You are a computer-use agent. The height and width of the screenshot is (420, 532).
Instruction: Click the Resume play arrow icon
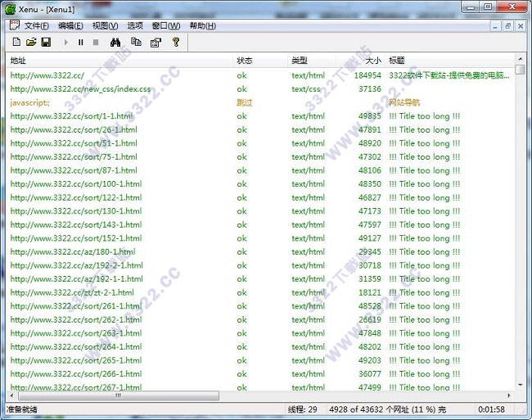coord(66,42)
